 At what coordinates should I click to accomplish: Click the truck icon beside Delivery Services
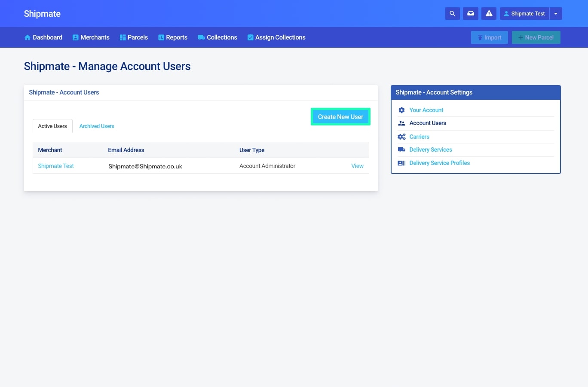(x=401, y=149)
